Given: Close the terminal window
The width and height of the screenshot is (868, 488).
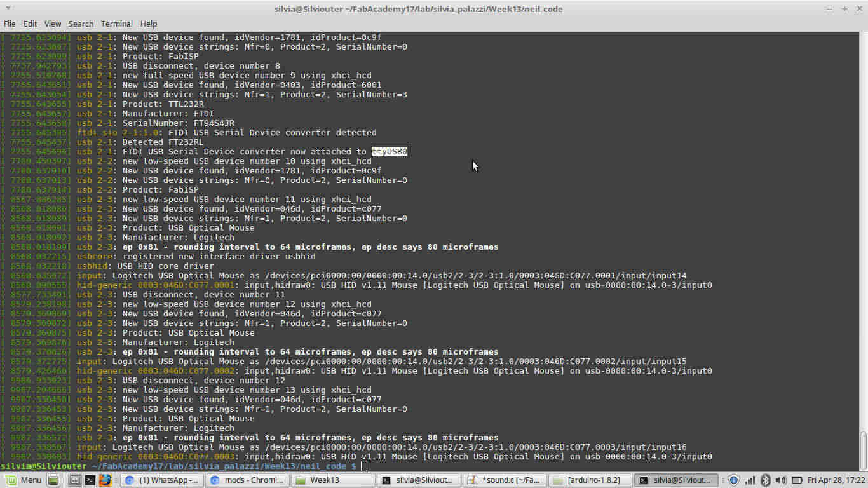Looking at the screenshot, I should click(x=858, y=9).
